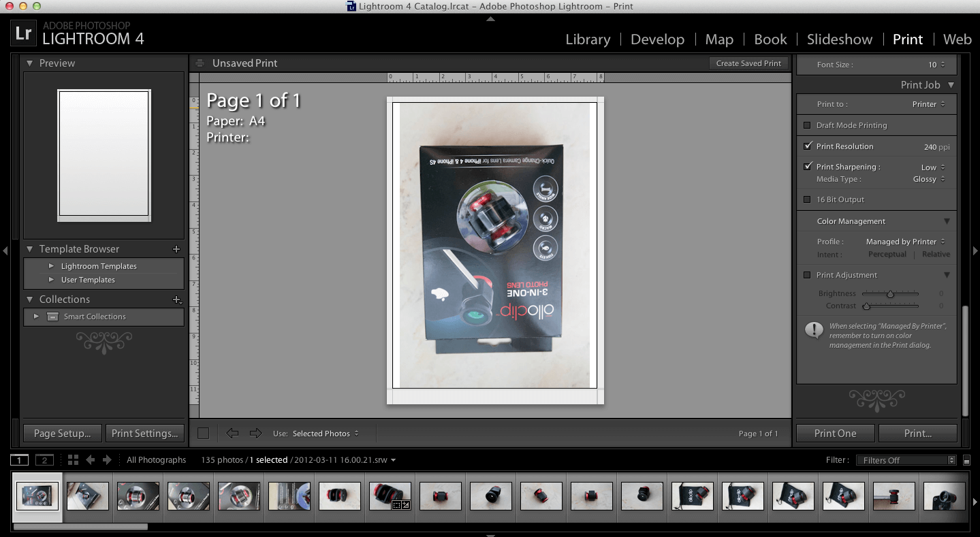Uncheck Print Resolution checkbox
Screen dimensions: 980x537
[x=808, y=146]
